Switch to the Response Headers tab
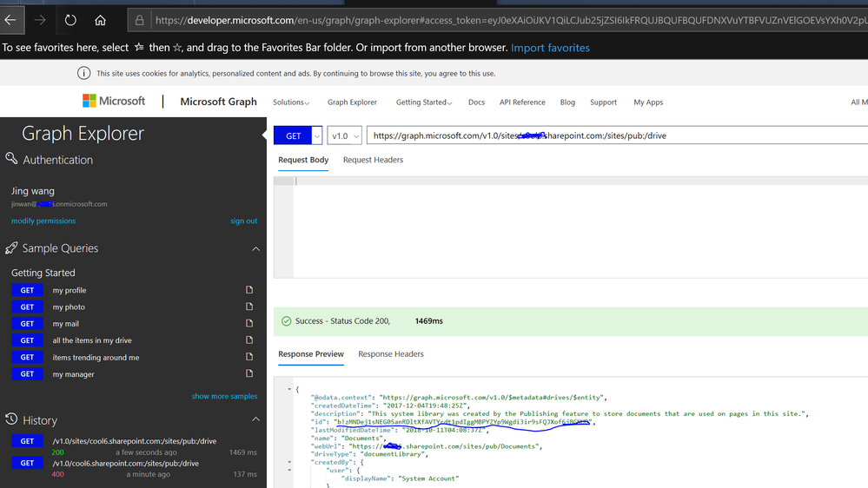 click(x=391, y=354)
